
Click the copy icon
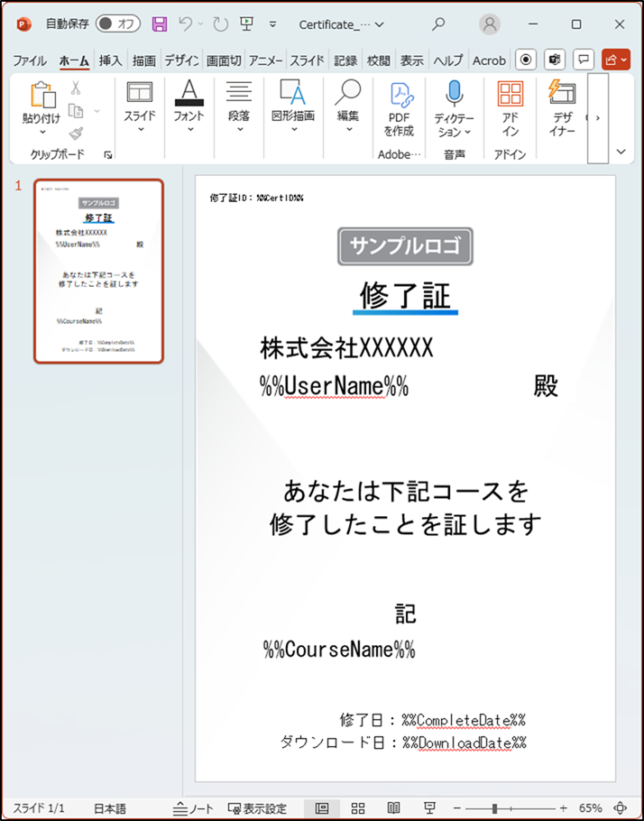77,110
